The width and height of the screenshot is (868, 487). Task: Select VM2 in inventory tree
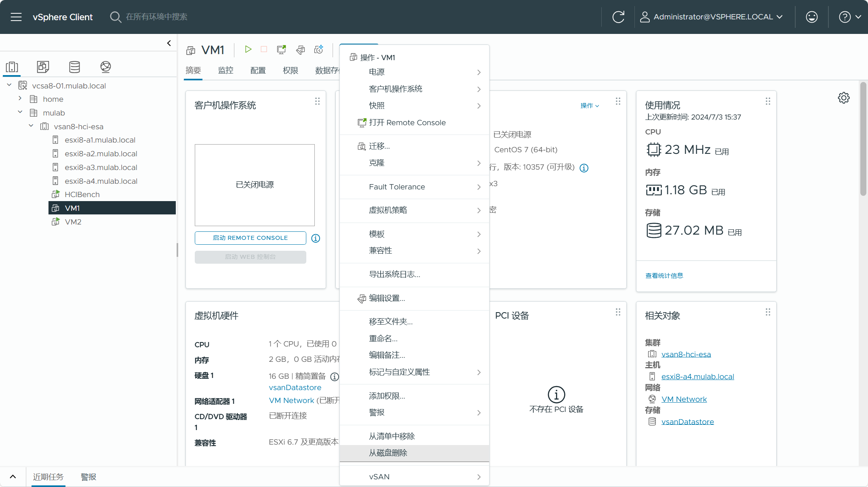(x=73, y=222)
